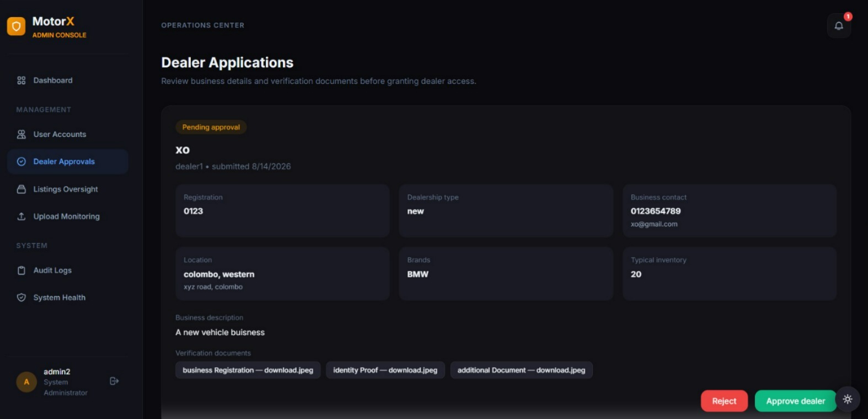Go to User Accounts
The image size is (868, 419).
click(x=68, y=134)
